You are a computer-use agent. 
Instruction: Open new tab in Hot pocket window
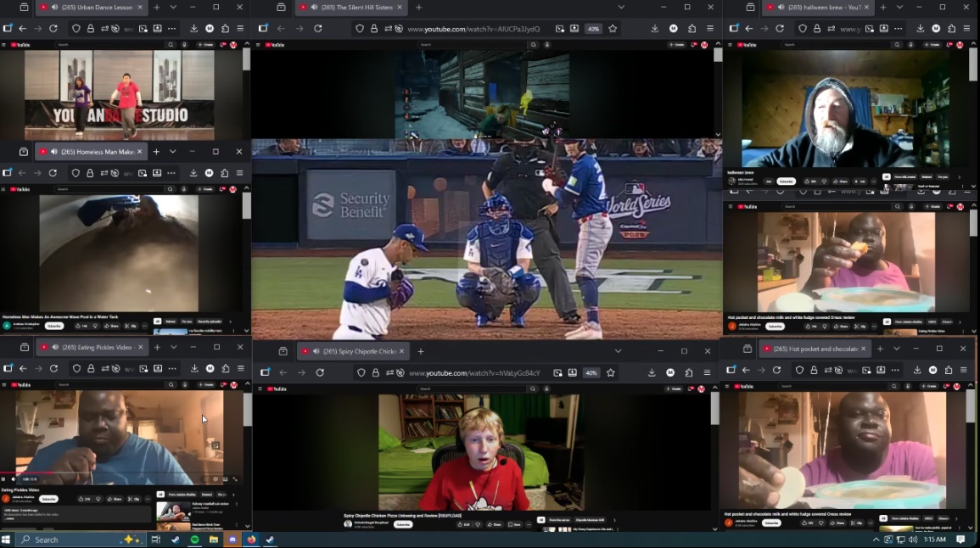tap(880, 349)
